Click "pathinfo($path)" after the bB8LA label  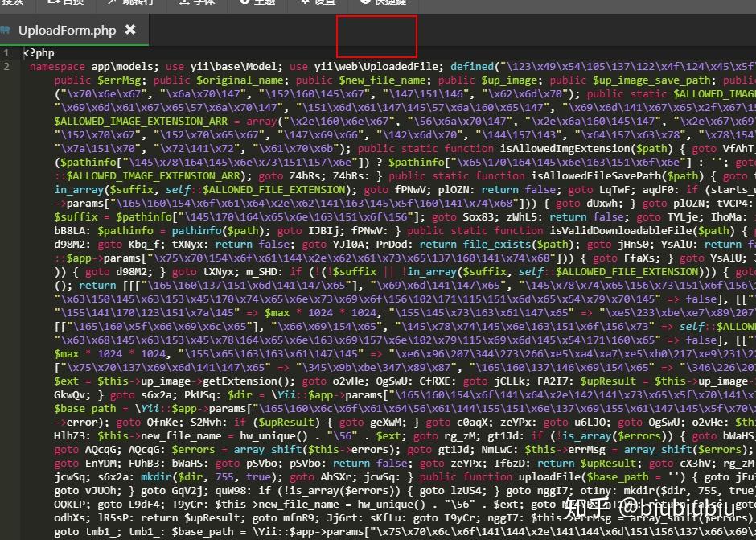coord(219,230)
